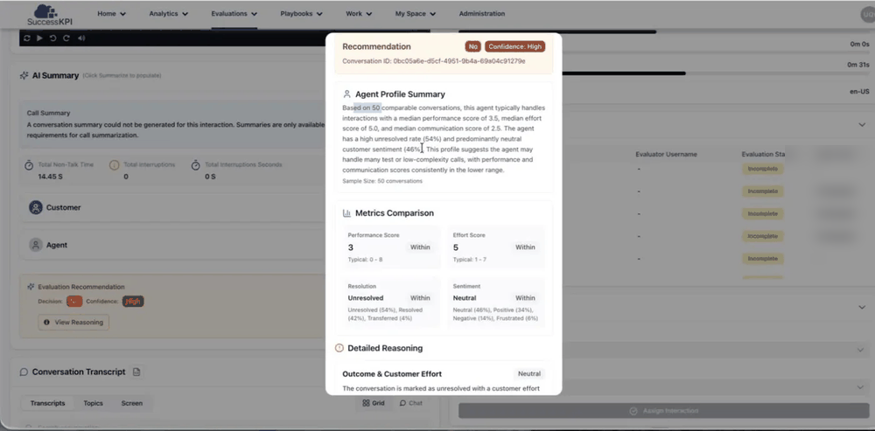This screenshot has height=431, width=875.
Task: Click the Call Summary heading
Action: 49,113
